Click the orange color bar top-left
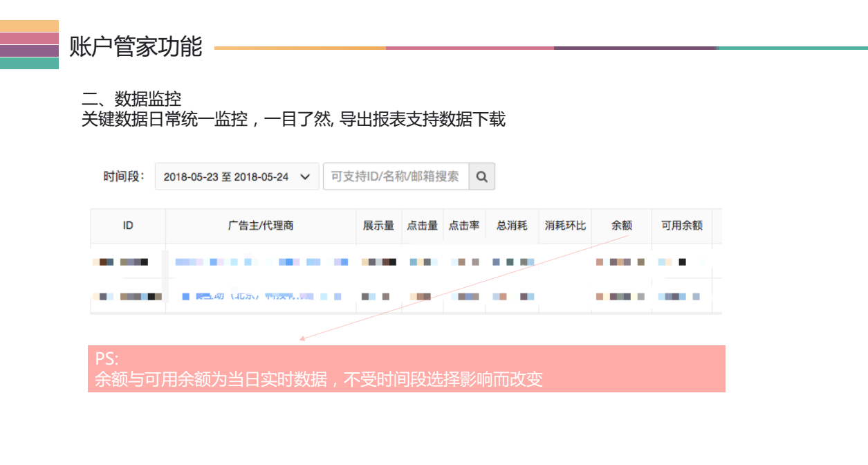The height and width of the screenshot is (465, 868). 28,26
